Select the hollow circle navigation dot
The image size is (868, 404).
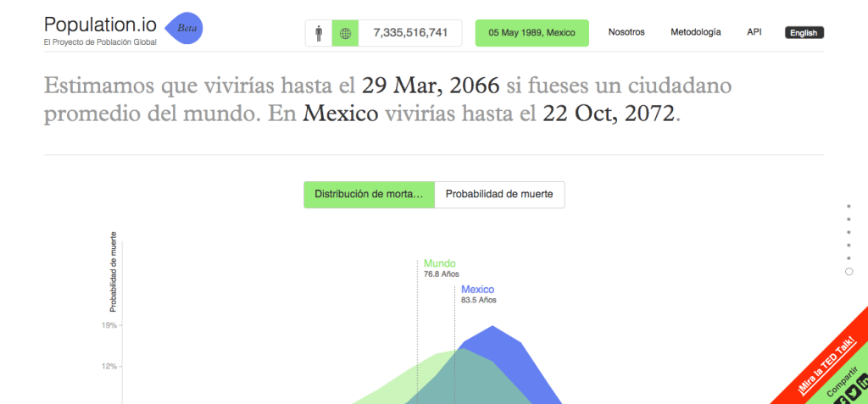[849, 271]
